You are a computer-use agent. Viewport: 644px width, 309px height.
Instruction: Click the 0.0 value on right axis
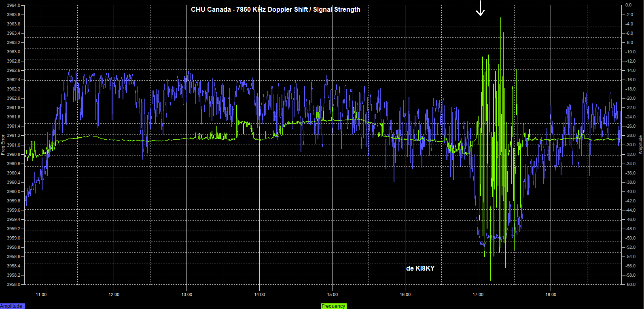point(628,5)
